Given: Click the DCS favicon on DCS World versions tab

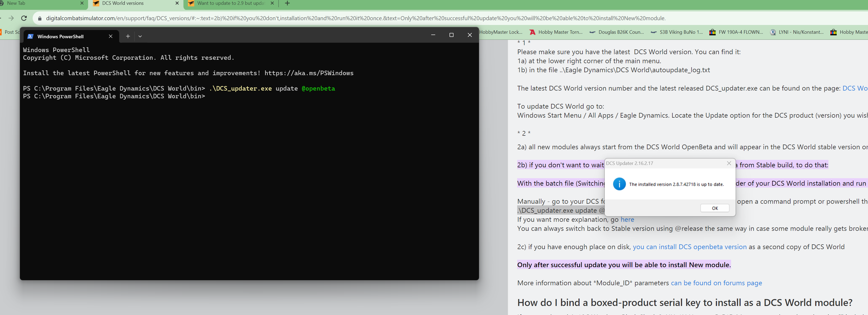Looking at the screenshot, I should (x=96, y=3).
